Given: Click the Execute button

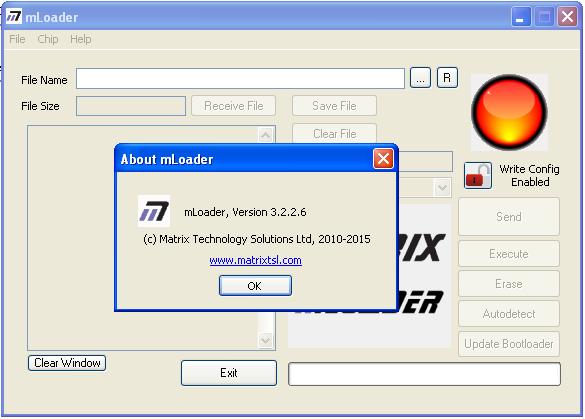Looking at the screenshot, I should point(509,254).
